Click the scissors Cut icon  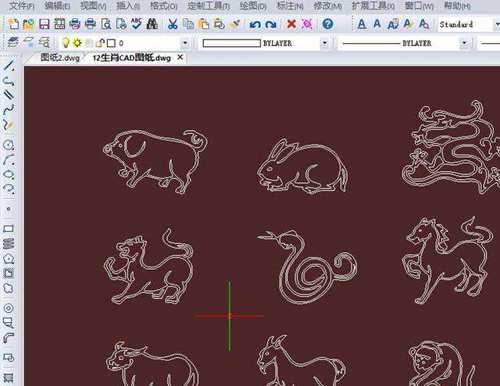click(x=172, y=24)
